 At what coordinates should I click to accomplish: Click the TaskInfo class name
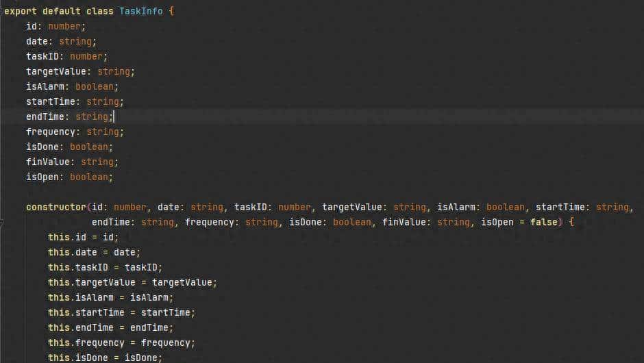(x=140, y=12)
